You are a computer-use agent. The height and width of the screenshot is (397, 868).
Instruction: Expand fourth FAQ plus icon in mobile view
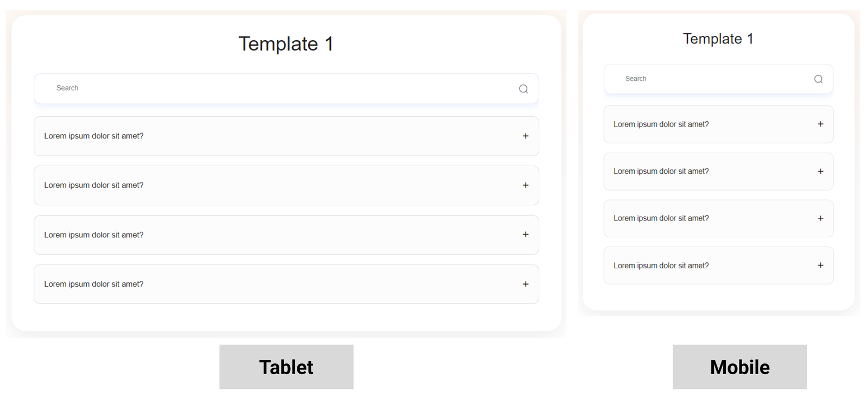pyautogui.click(x=820, y=266)
